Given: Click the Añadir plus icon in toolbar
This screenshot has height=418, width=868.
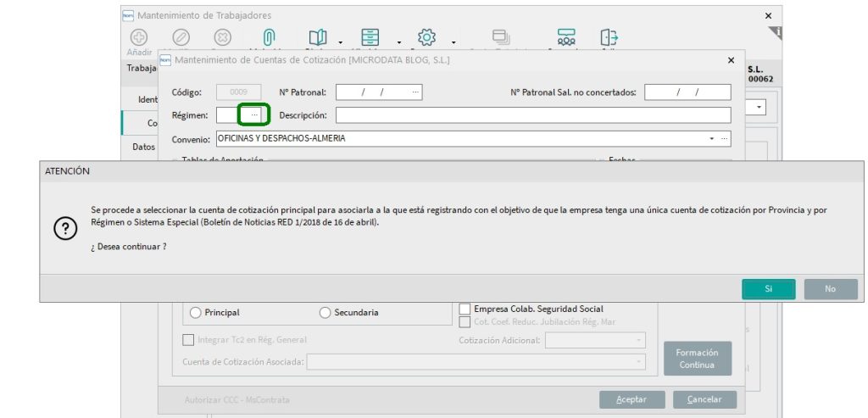Looking at the screenshot, I should (138, 37).
